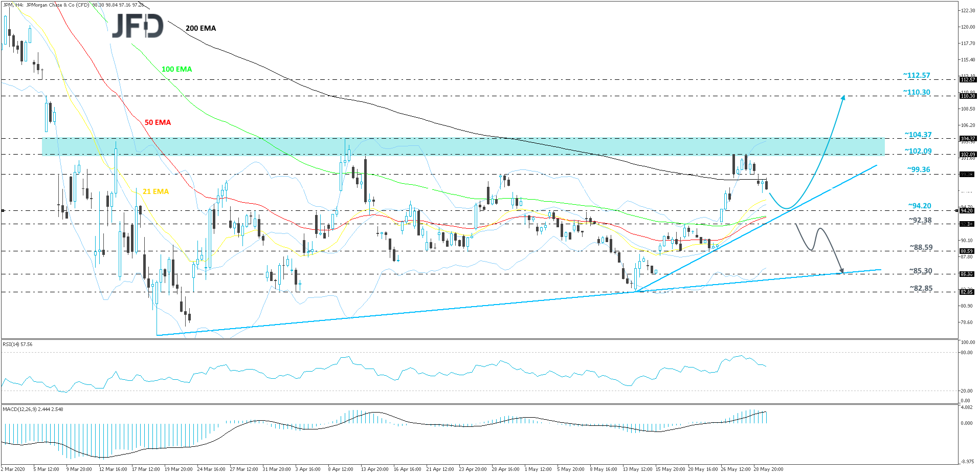Click the ~110.30 resistance level label
Image resolution: width=980 pixels, height=475 pixels.
917,92
